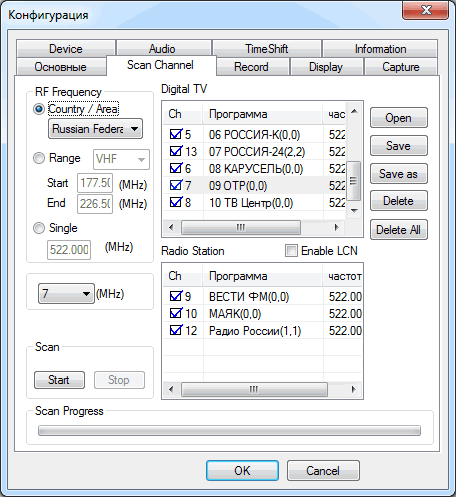The width and height of the screenshot is (456, 497).
Task: Open the 7 MHz bandwidth dropdown
Action: [66, 294]
